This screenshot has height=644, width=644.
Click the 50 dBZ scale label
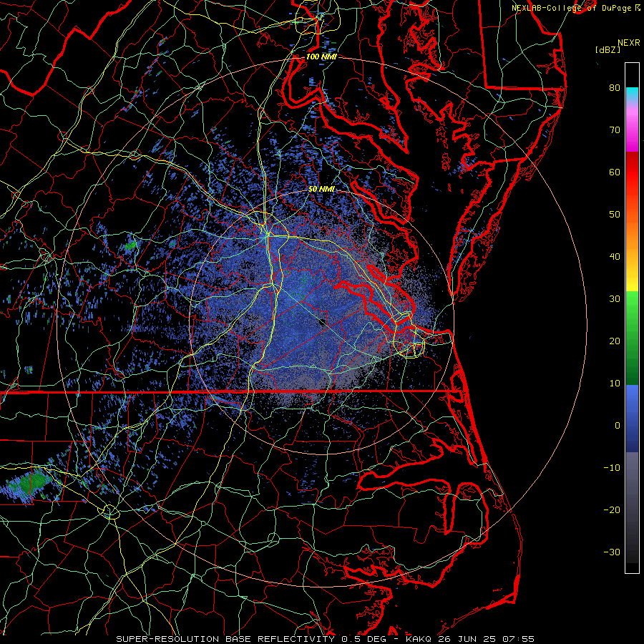tap(615, 215)
